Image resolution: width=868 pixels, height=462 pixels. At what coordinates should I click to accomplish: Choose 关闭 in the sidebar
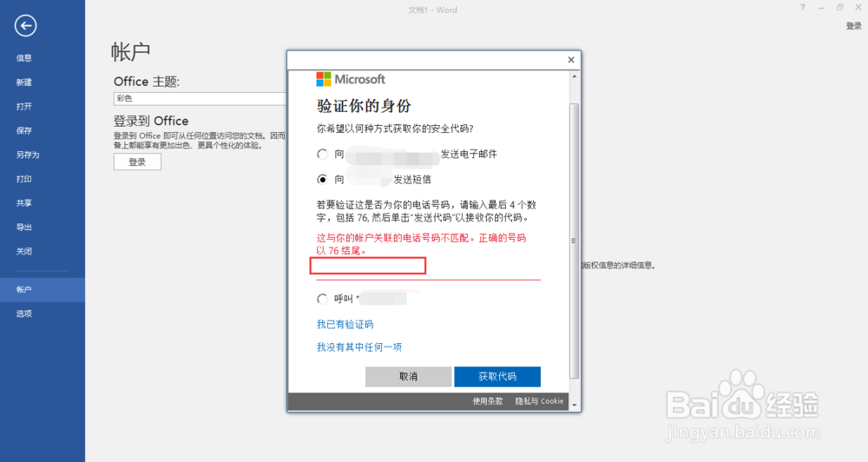pos(23,252)
